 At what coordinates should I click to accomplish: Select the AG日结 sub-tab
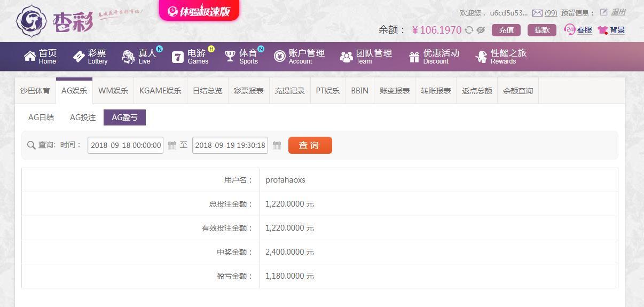[41, 117]
